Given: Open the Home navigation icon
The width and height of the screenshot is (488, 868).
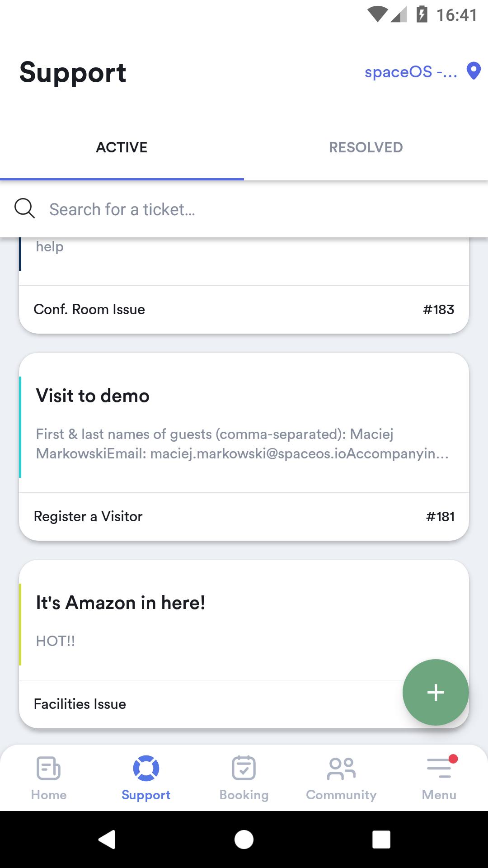Looking at the screenshot, I should point(49,768).
